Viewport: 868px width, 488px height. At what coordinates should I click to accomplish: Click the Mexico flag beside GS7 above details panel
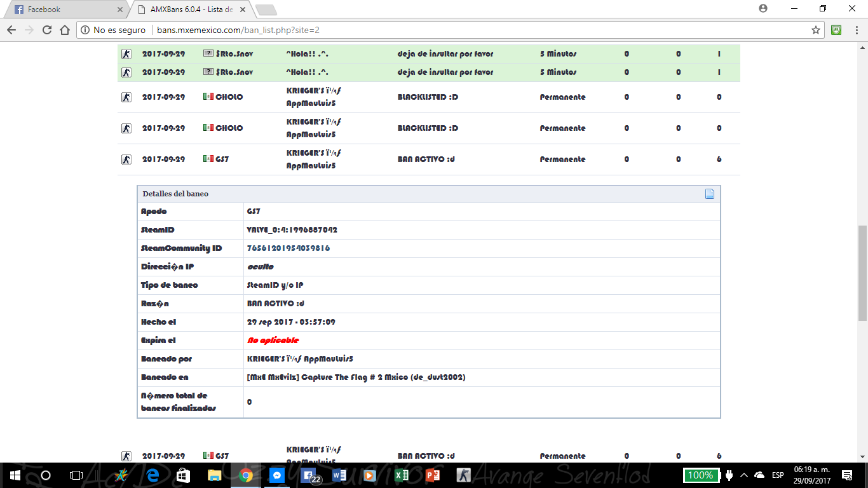tap(208, 159)
